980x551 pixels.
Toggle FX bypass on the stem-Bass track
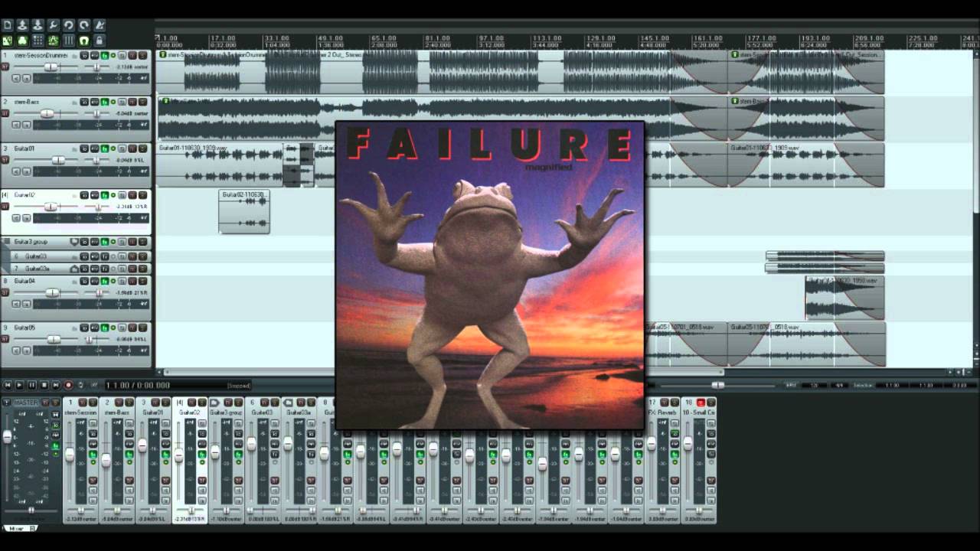tap(113, 102)
